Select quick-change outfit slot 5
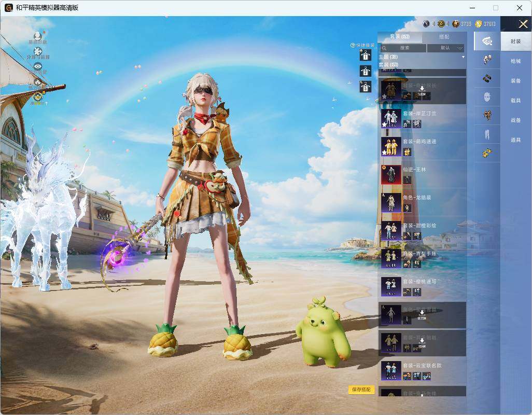532x415 pixels. pyautogui.click(x=366, y=87)
